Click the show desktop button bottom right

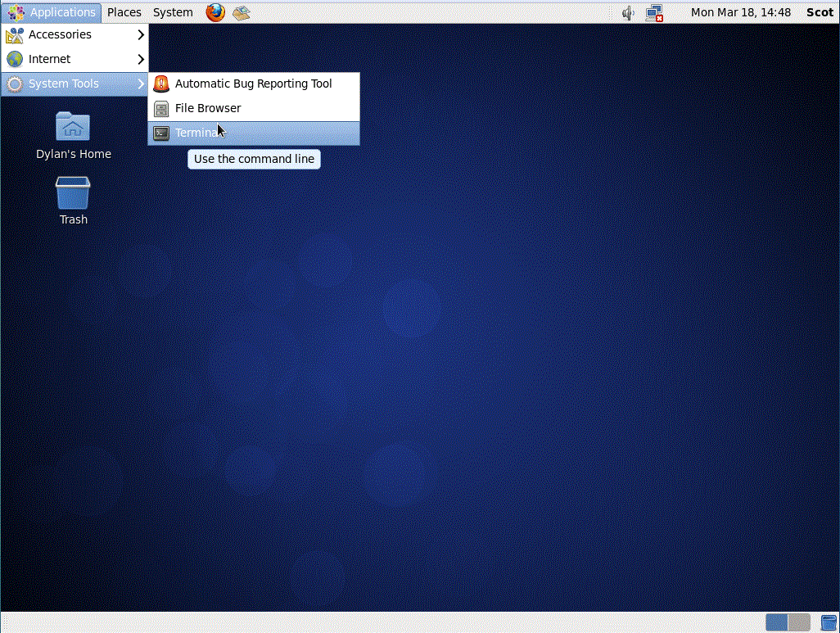pyautogui.click(x=829, y=622)
